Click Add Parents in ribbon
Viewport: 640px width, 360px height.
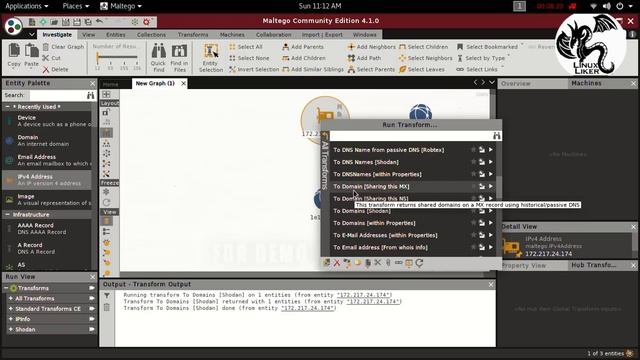click(303, 47)
